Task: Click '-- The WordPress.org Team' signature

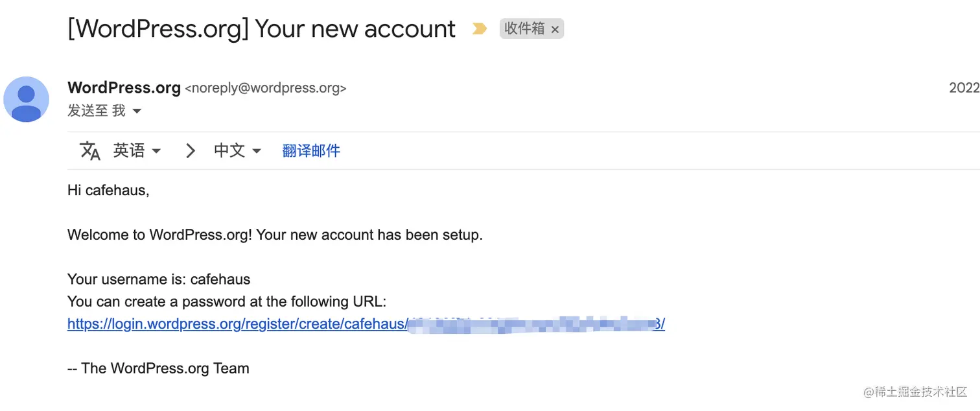Action: [158, 368]
